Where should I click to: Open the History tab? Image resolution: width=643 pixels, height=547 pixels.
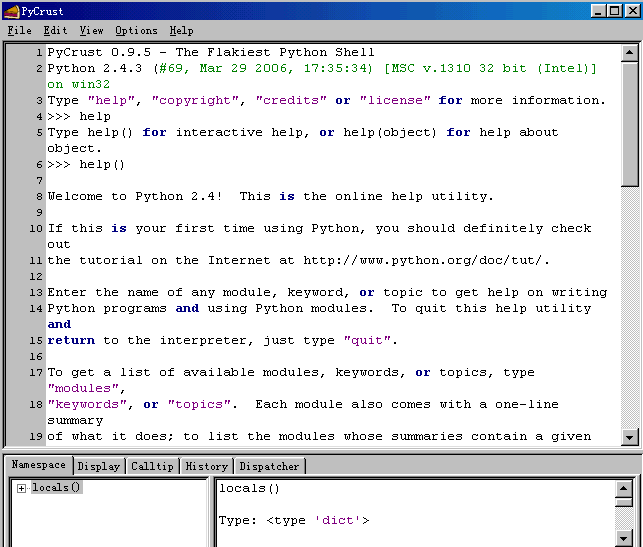tap(206, 466)
